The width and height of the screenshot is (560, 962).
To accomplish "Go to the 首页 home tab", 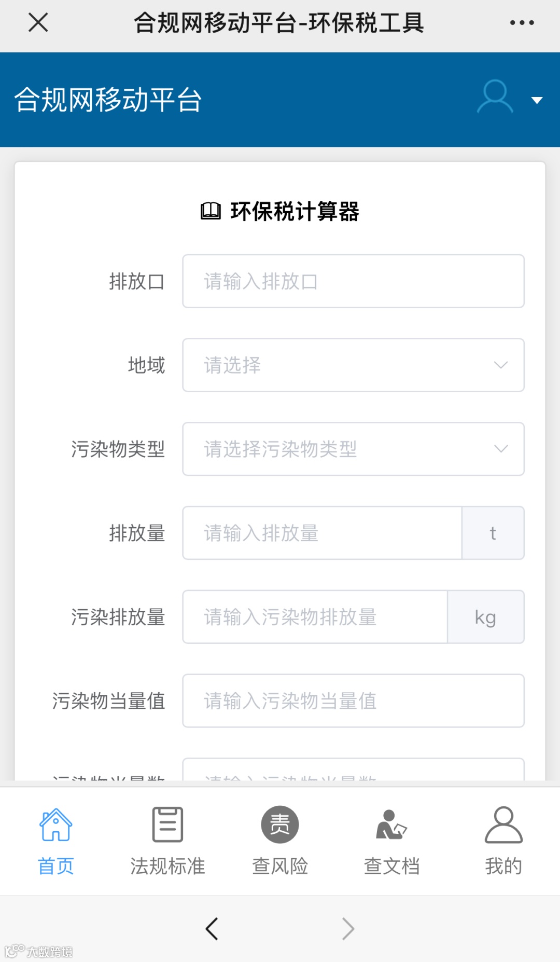I will 56,841.
